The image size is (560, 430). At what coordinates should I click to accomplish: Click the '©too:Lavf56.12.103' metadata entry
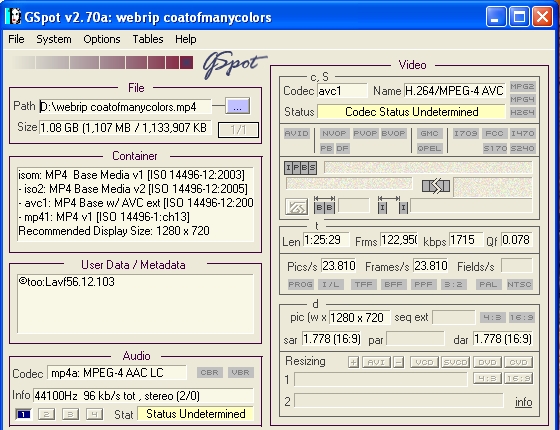click(x=66, y=282)
